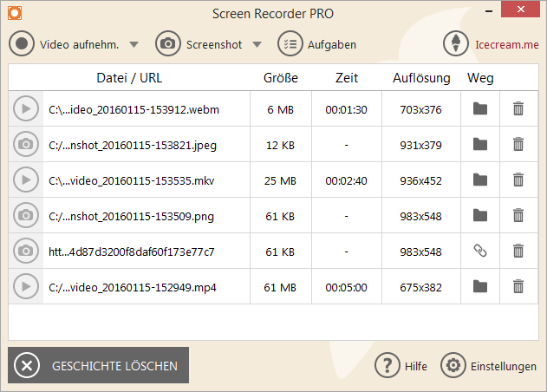Play the 153535.mkv video

pyautogui.click(x=26, y=180)
